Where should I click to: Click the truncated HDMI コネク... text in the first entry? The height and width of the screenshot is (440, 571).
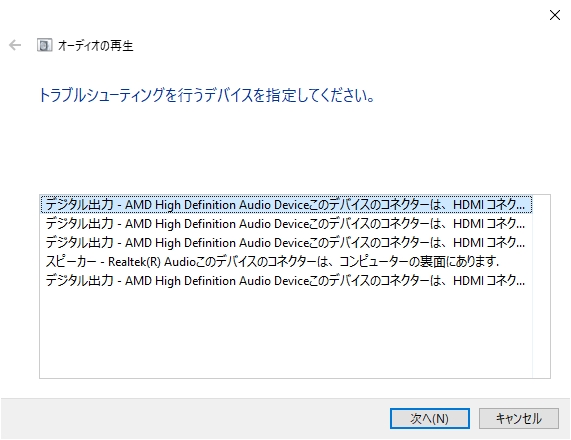pyautogui.click(x=489, y=205)
